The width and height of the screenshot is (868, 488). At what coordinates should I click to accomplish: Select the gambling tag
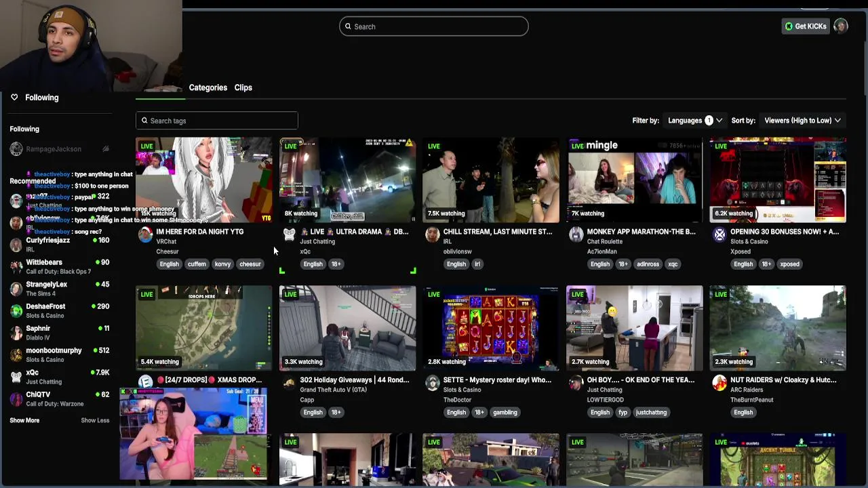pyautogui.click(x=505, y=412)
